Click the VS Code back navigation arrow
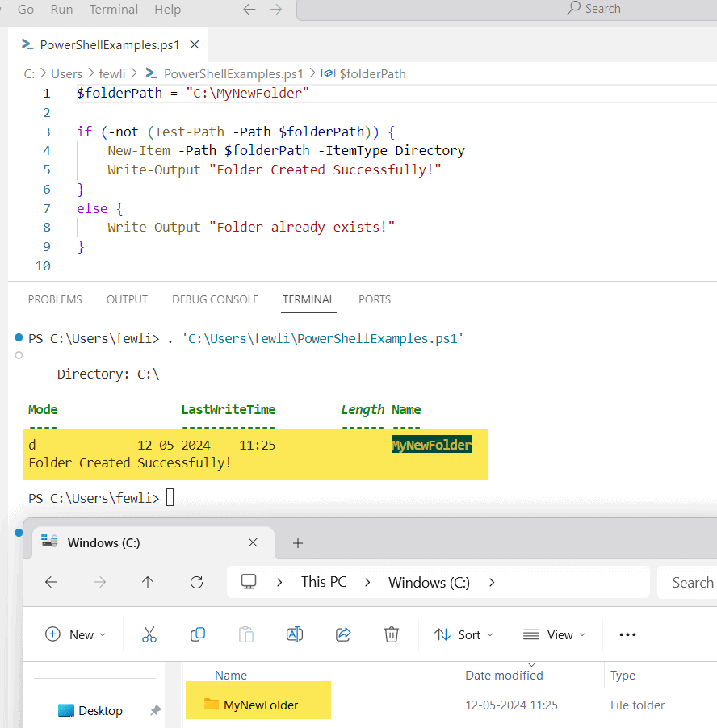 (249, 10)
